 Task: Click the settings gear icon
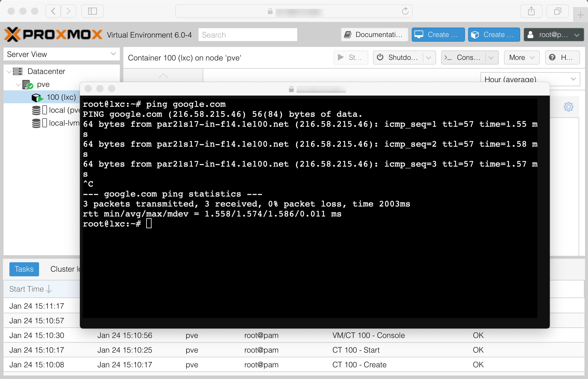point(569,107)
